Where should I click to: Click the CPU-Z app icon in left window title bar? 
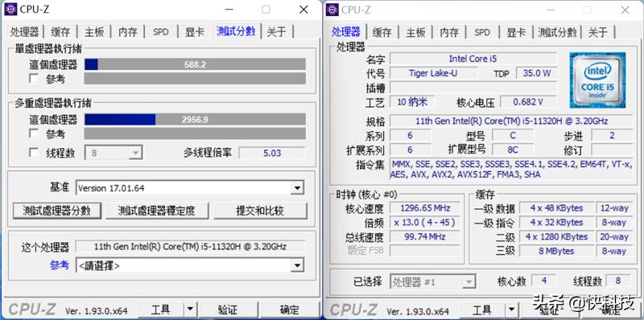click(11, 10)
